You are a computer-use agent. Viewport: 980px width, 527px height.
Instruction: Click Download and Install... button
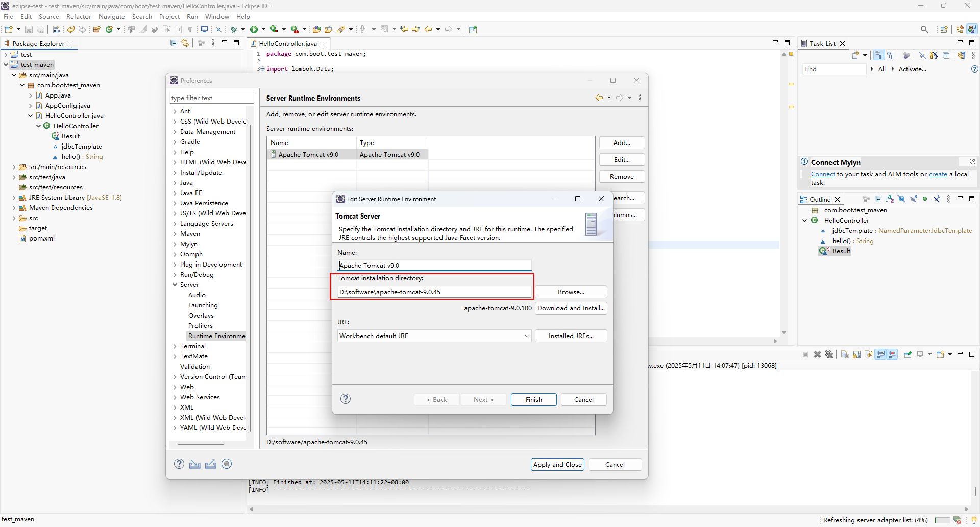pos(571,308)
